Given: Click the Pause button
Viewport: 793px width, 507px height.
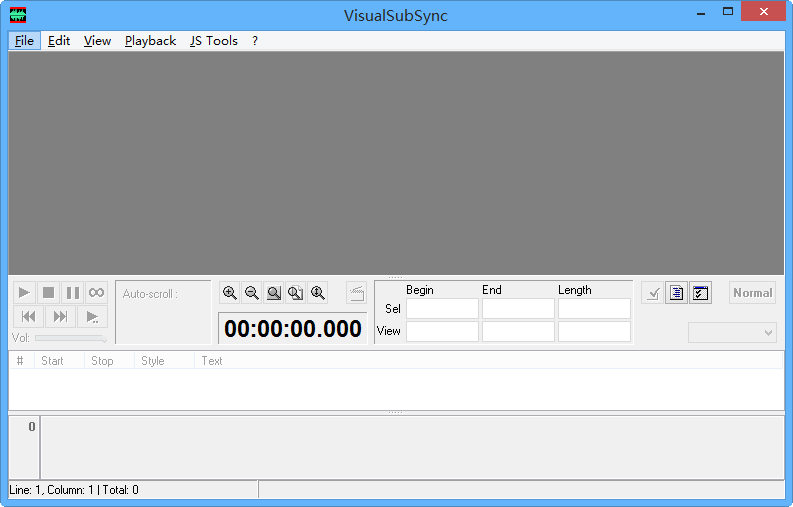Looking at the screenshot, I should tap(73, 292).
